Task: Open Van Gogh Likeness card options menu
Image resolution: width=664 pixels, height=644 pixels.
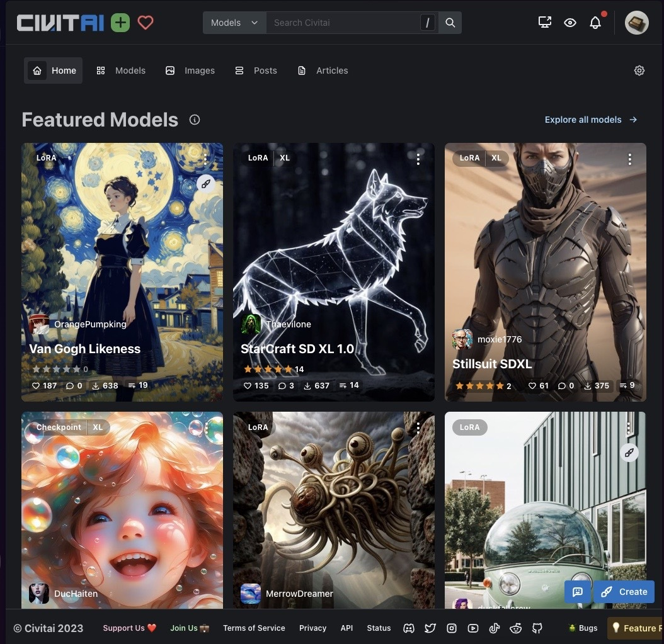Action: [205, 159]
